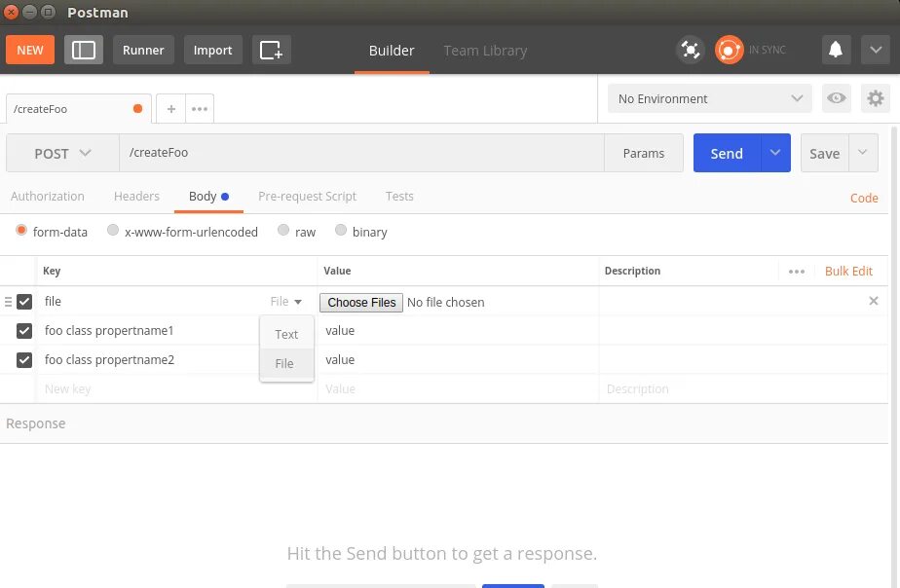Click 'foo class propertname1' key text
The width and height of the screenshot is (900, 588).
109,330
